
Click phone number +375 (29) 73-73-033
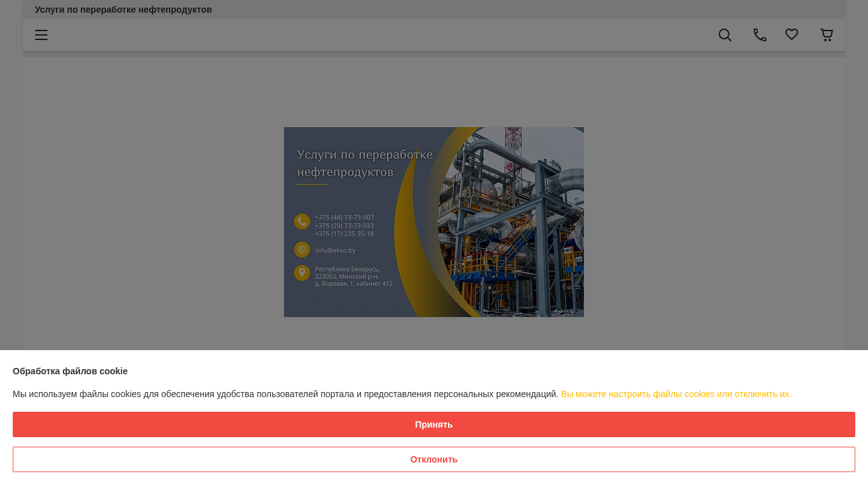344,226
